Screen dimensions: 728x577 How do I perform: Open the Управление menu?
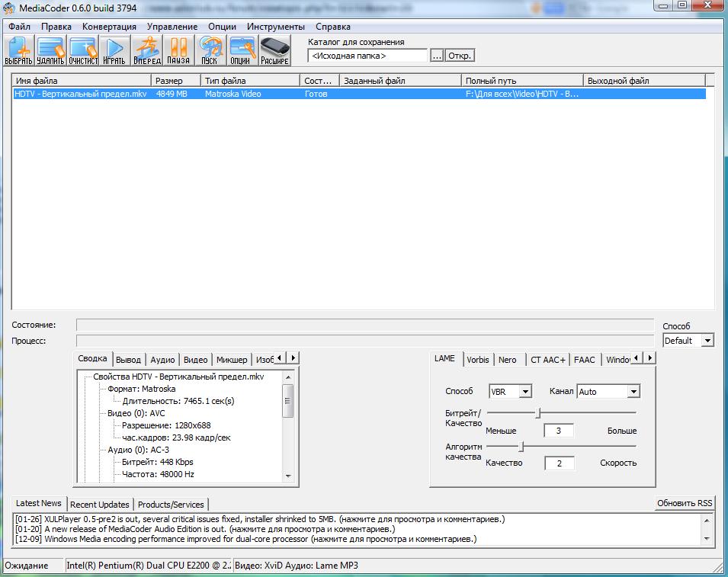point(172,27)
